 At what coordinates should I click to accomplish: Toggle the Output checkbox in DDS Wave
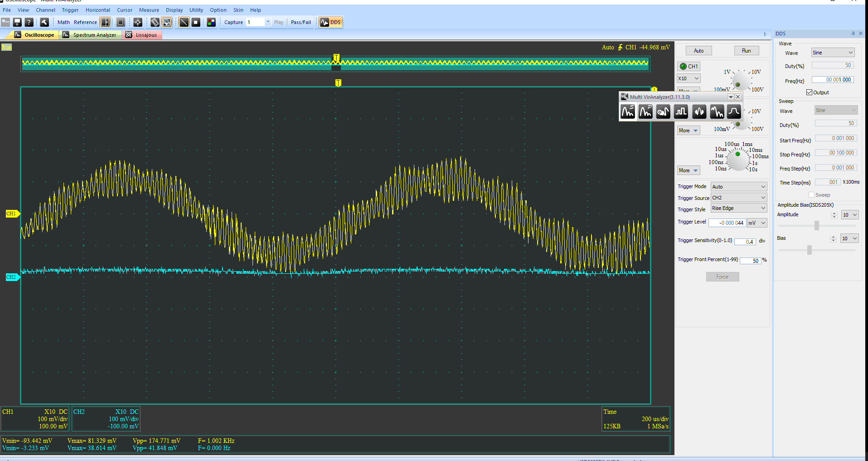coord(809,92)
